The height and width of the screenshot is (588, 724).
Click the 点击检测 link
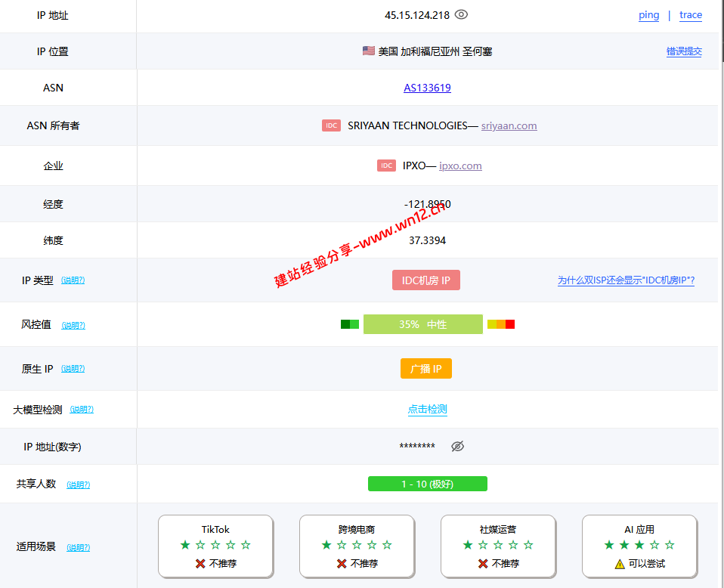(x=428, y=409)
